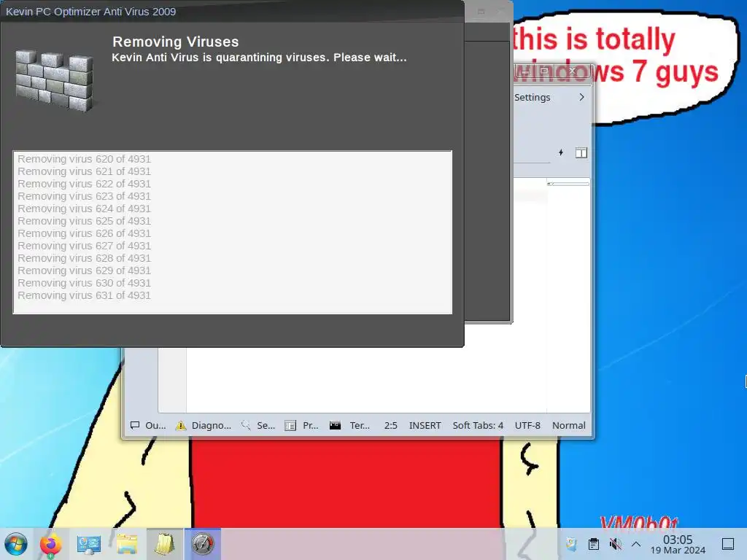
Task: Click the Kevin PC Optimizer title bar
Action: pos(233,11)
